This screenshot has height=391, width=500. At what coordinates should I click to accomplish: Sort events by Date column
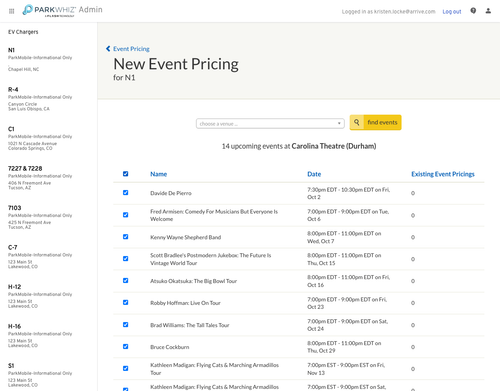point(314,174)
